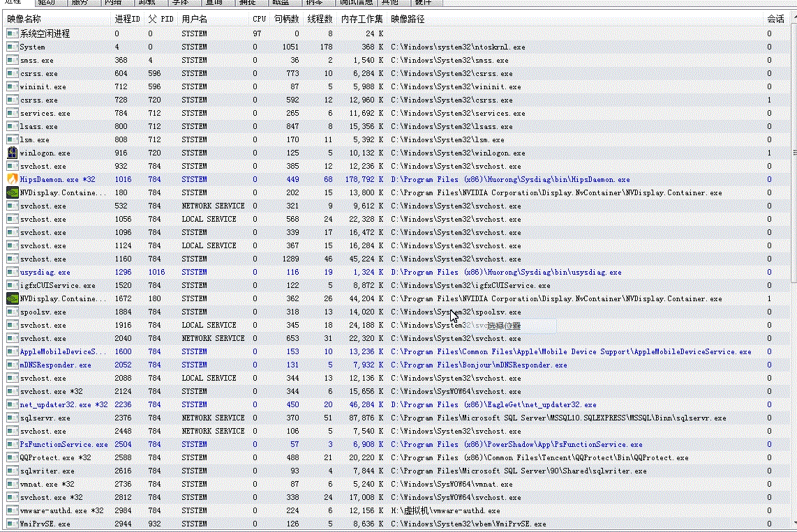
Task: Click the sqlservr.exe image path
Action: pyautogui.click(x=558, y=418)
